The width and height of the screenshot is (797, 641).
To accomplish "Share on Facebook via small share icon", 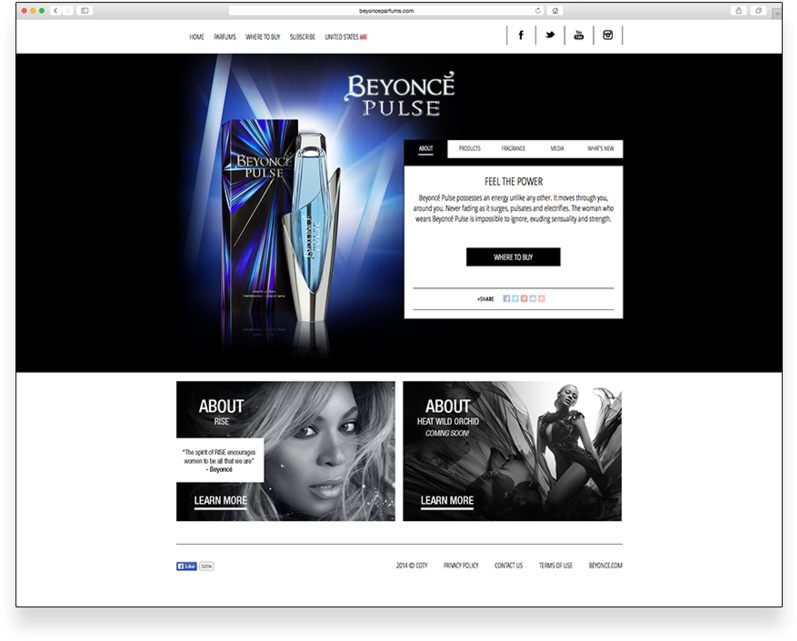I will (x=506, y=298).
